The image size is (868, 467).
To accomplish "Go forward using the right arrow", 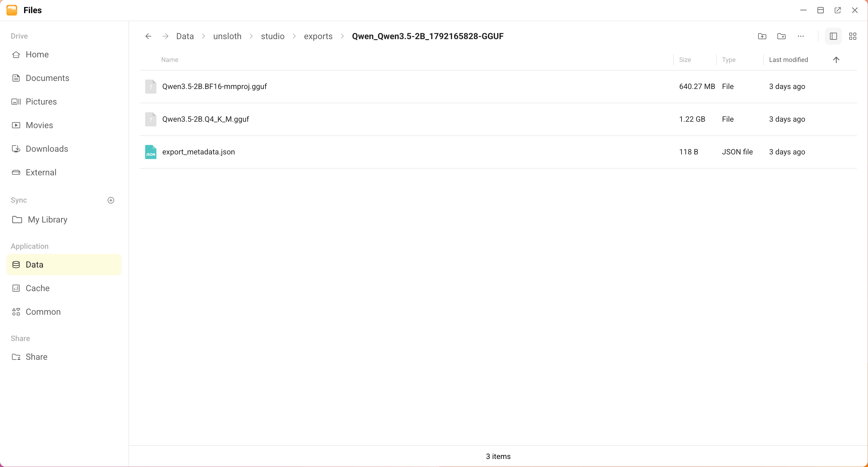I will [x=165, y=36].
